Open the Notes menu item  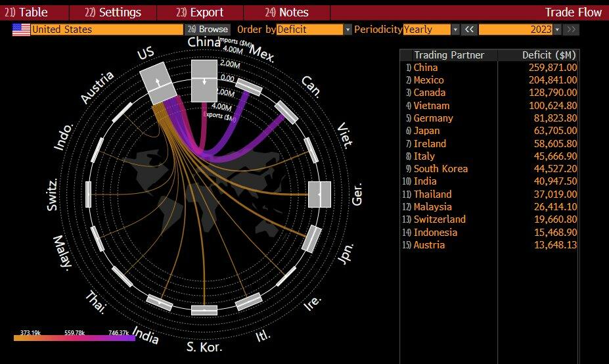pos(286,12)
